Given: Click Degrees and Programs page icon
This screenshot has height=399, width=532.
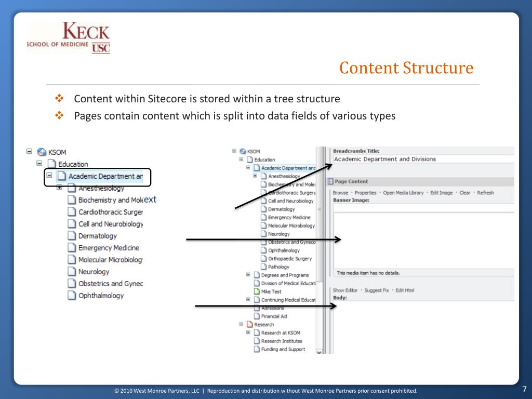Looking at the screenshot, I should tap(257, 275).
